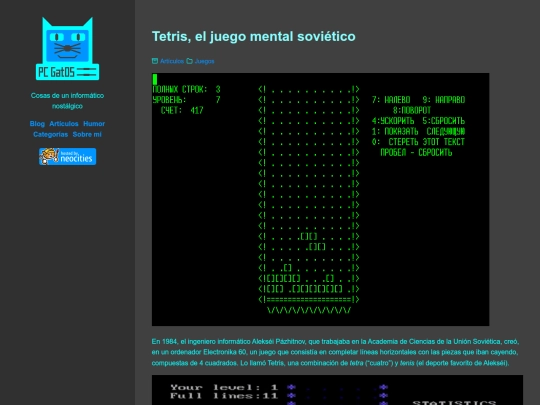
Task: Click the Artículos tag under the title
Action: click(x=172, y=61)
